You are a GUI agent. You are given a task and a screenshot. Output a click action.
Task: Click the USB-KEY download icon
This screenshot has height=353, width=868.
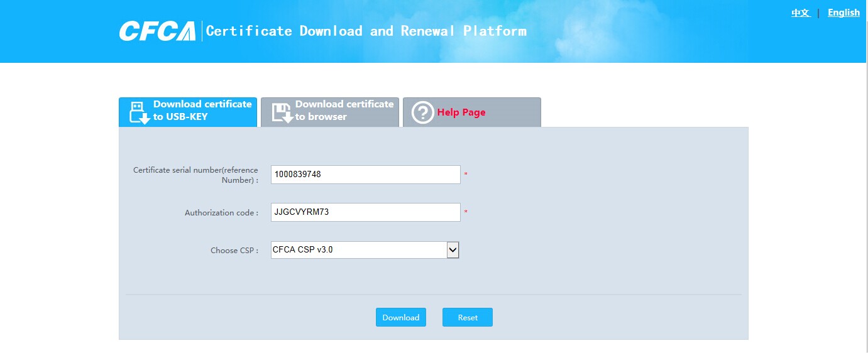pyautogui.click(x=140, y=112)
